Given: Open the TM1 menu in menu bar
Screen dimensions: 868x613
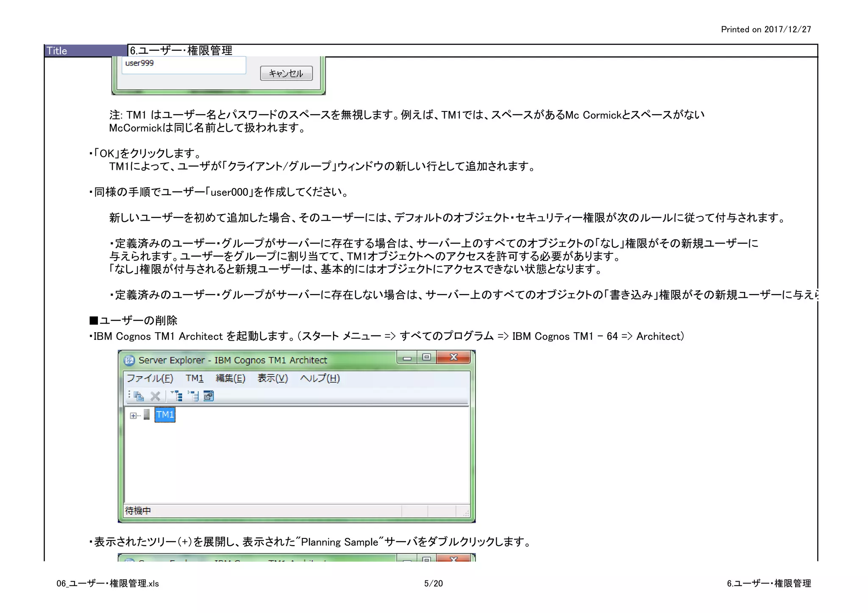Looking at the screenshot, I should [x=195, y=378].
